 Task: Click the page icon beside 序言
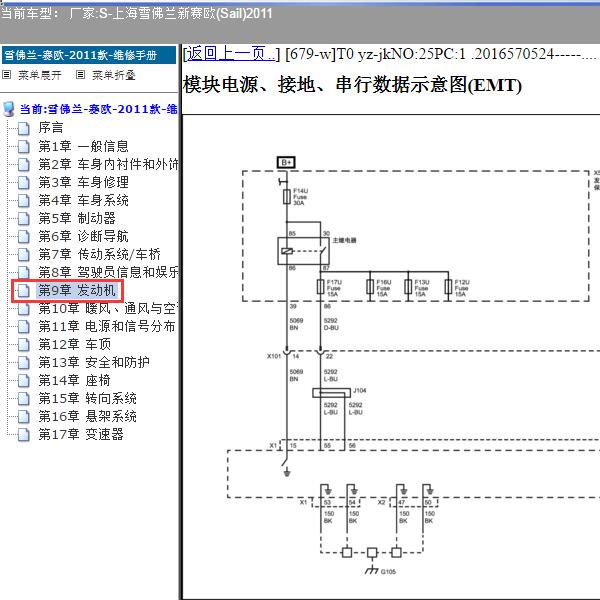pos(23,129)
